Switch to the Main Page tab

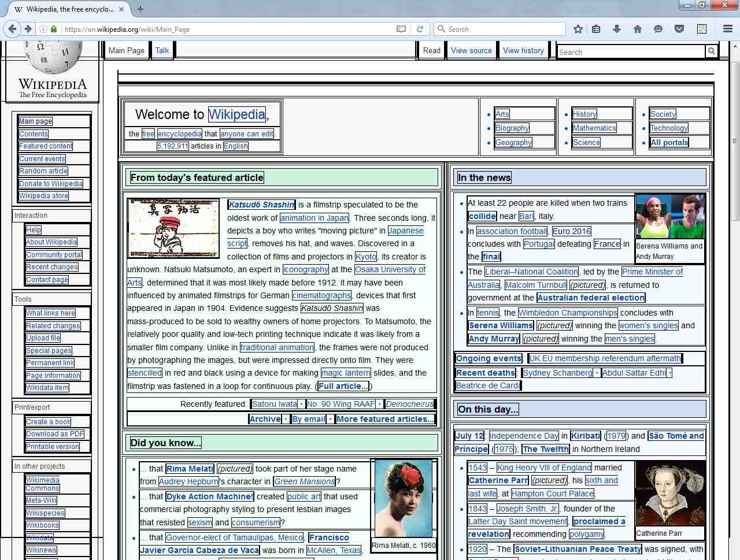[x=127, y=50]
